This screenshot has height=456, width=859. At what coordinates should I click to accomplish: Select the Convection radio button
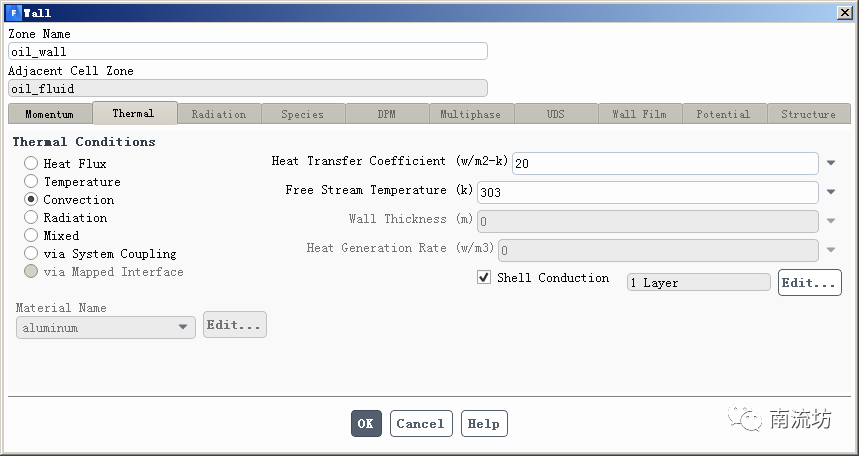coord(31,200)
